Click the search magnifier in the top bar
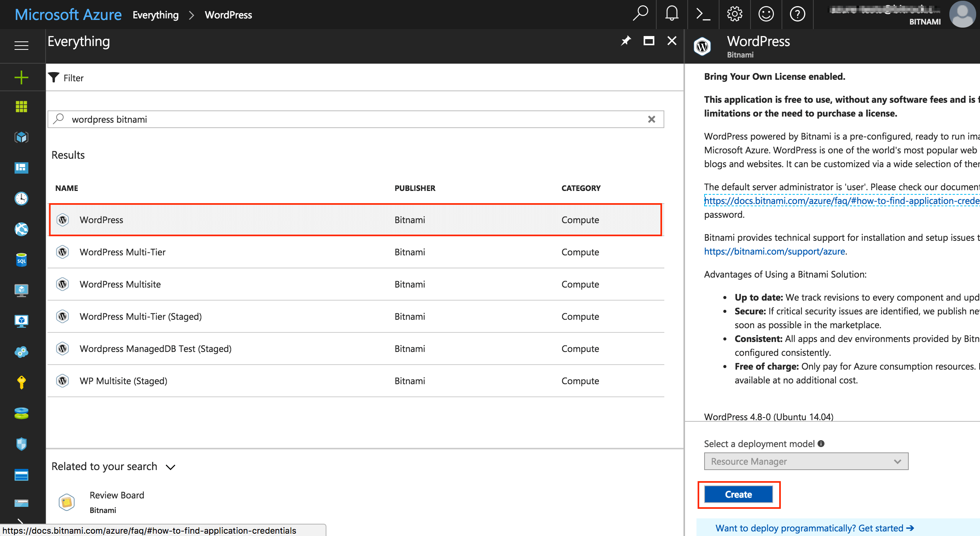 pyautogui.click(x=641, y=14)
